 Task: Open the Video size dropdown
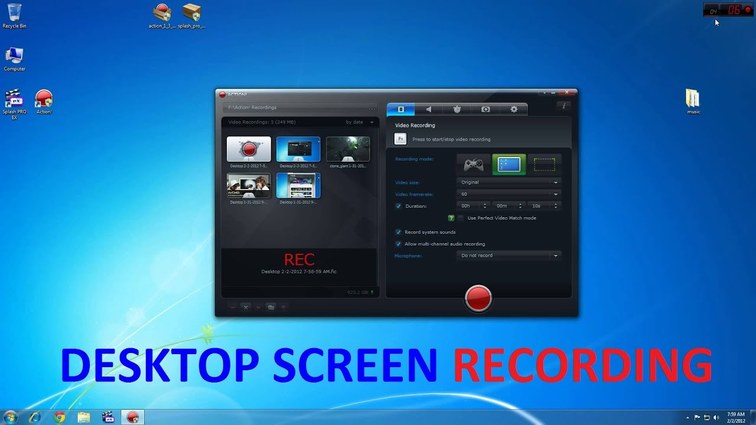click(x=509, y=182)
